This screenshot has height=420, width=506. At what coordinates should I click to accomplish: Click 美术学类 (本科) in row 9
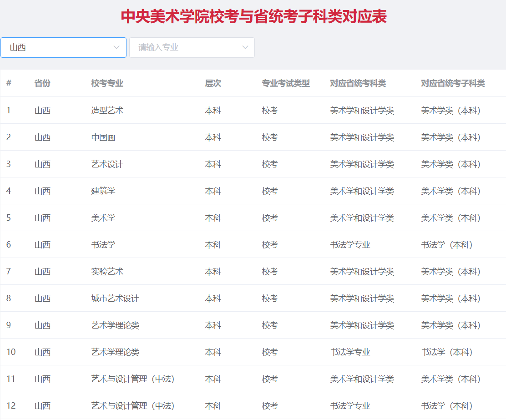451,325
